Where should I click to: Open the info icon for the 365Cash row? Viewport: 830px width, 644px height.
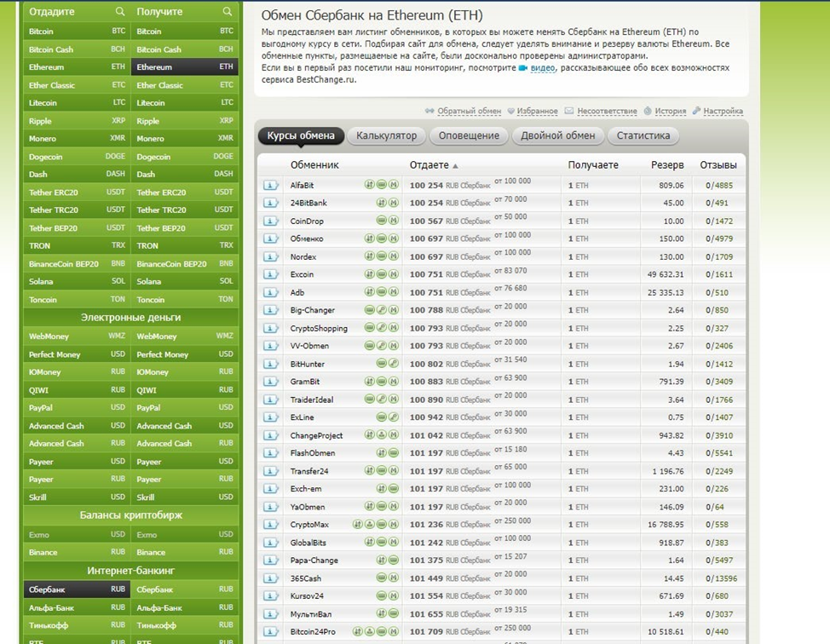[x=270, y=578]
